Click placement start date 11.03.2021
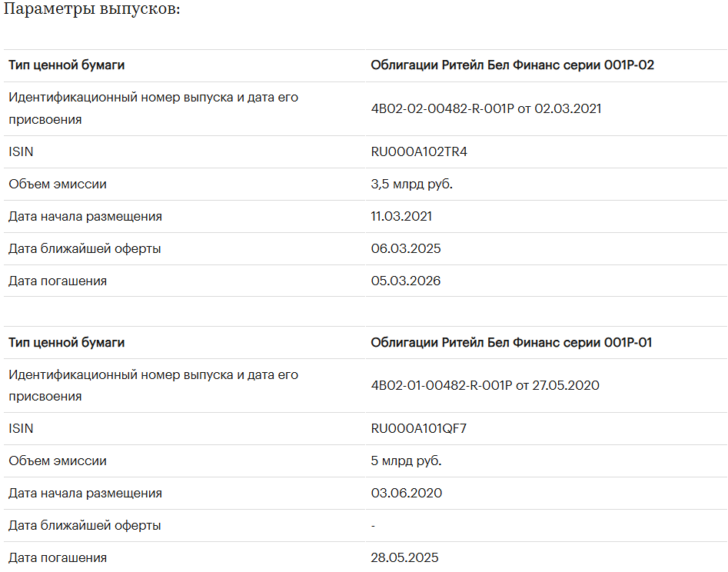Screen dimensions: 728x572 [401, 217]
